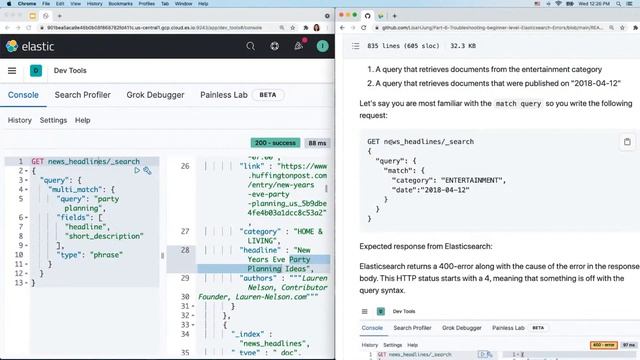The height and width of the screenshot is (360, 640).
Task: Open the Chrome History menu
Action: [94, 4]
